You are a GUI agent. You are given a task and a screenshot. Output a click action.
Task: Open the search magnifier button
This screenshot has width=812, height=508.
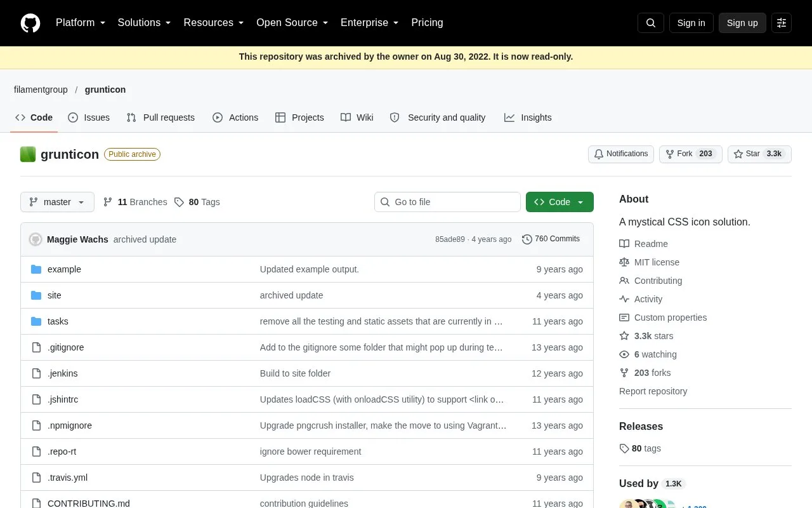[x=651, y=23]
